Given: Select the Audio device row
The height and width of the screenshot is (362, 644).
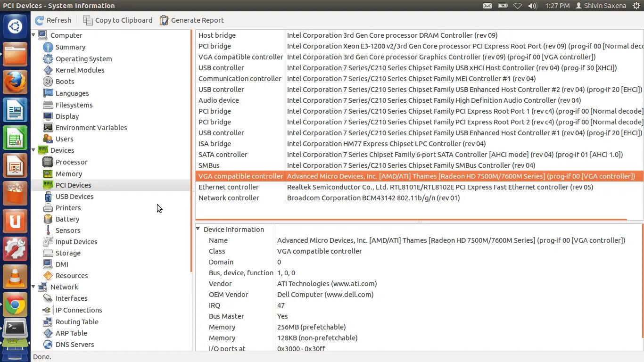Looking at the screenshot, I should [x=420, y=100].
